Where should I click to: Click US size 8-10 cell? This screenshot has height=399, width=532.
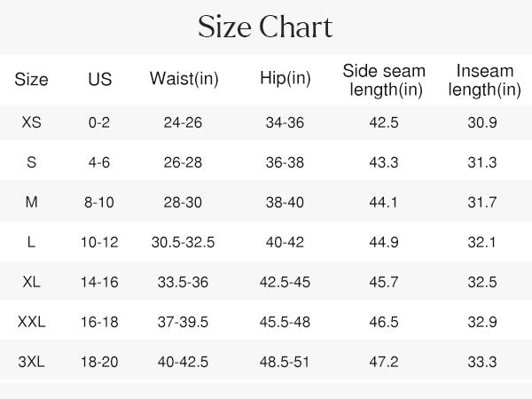(99, 202)
